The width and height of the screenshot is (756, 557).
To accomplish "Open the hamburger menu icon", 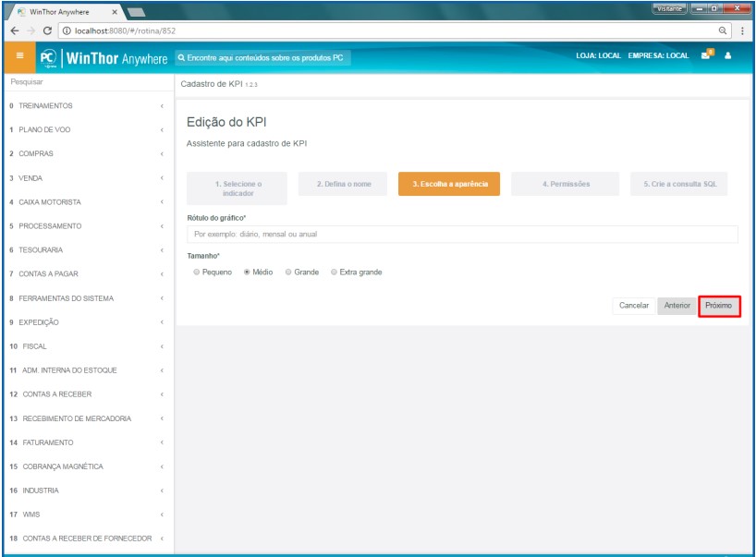I will click(x=19, y=56).
